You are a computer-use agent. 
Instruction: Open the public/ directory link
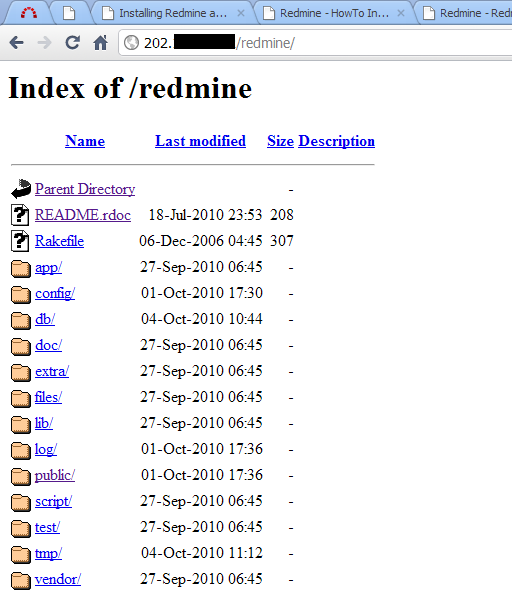click(x=55, y=475)
